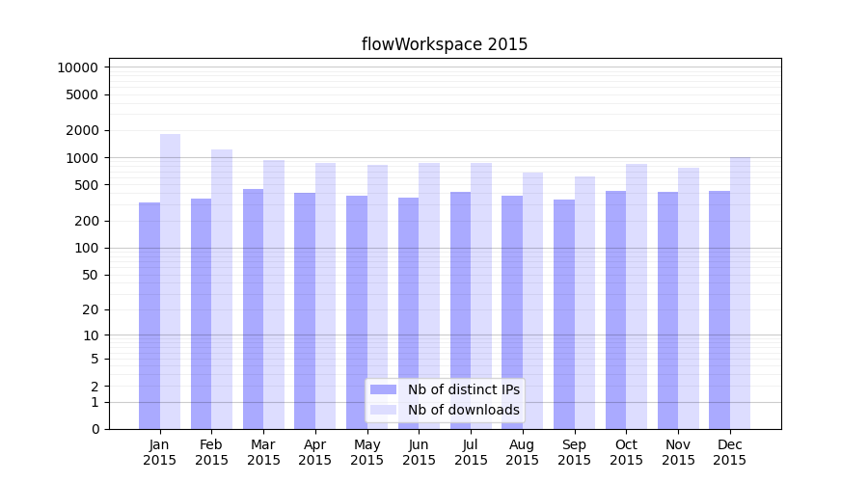The width and height of the screenshot is (868, 482).
Task: Click the Nb of distinct IPs legend swatch
Action: pyautogui.click(x=383, y=389)
